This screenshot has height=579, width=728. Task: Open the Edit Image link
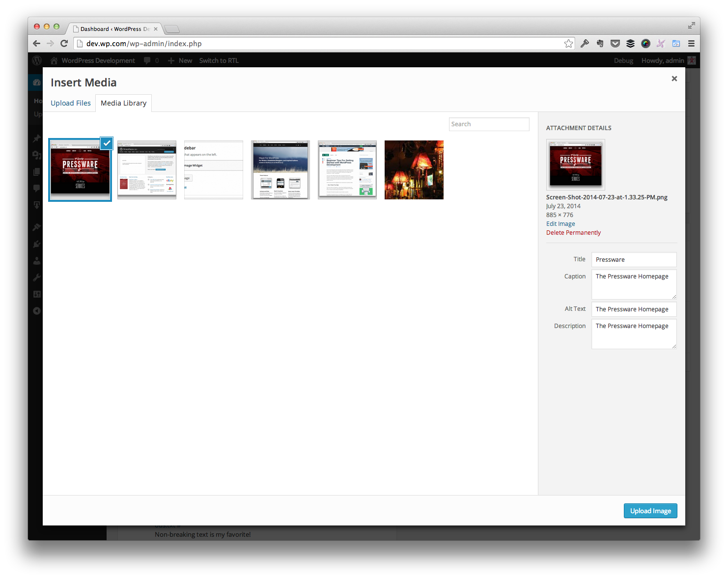tap(560, 223)
